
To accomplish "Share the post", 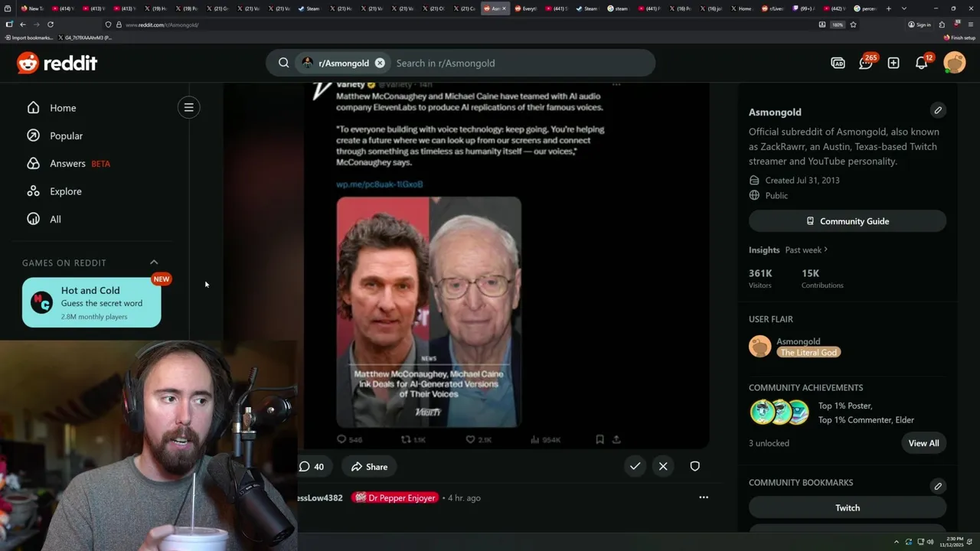I will (370, 467).
